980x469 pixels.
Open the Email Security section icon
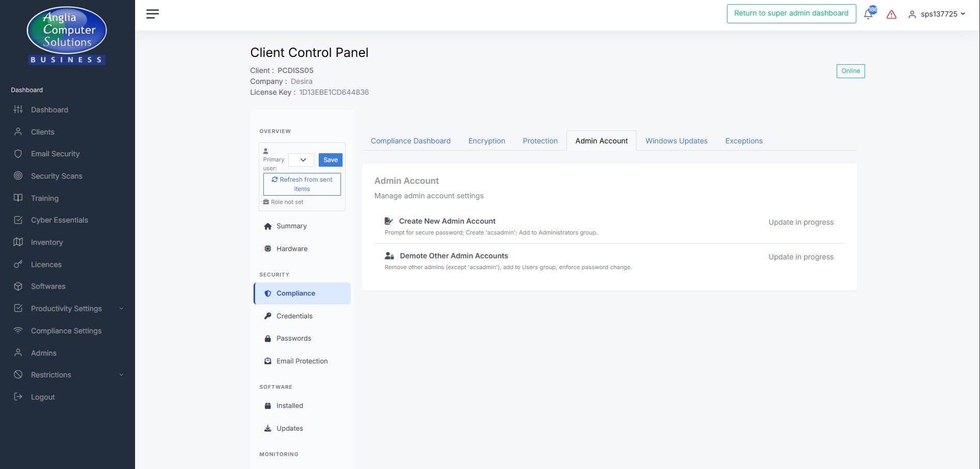point(17,154)
